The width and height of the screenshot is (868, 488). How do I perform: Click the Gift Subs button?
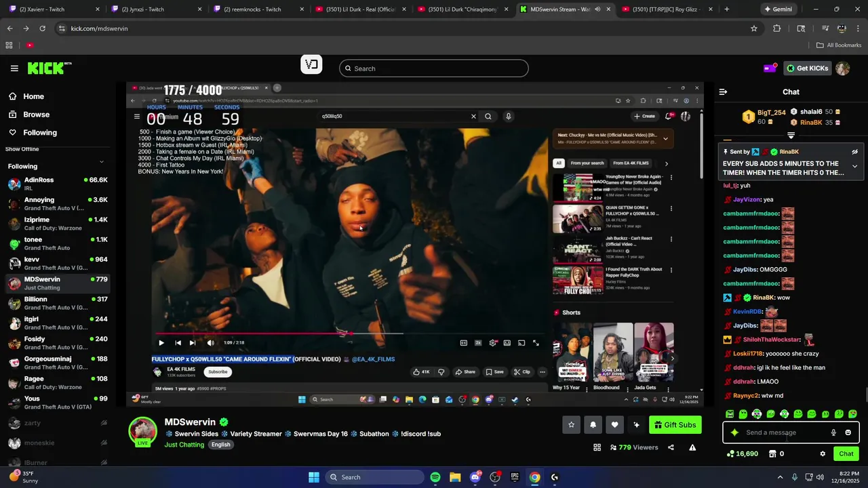[675, 425]
